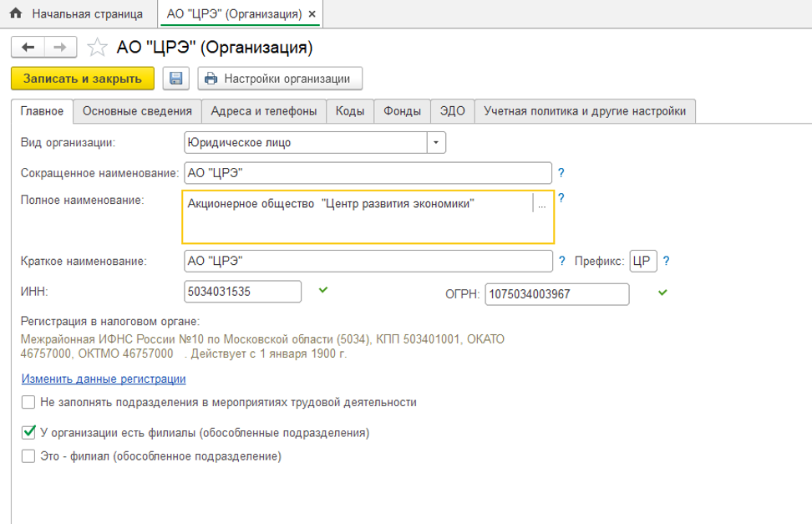Check Это - филиал (обособленное подразделение)
812x524 pixels.
pyautogui.click(x=28, y=456)
